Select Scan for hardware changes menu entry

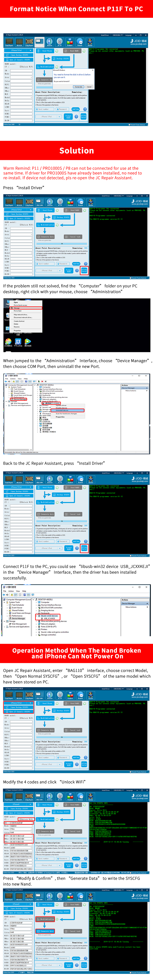click(66, 414)
